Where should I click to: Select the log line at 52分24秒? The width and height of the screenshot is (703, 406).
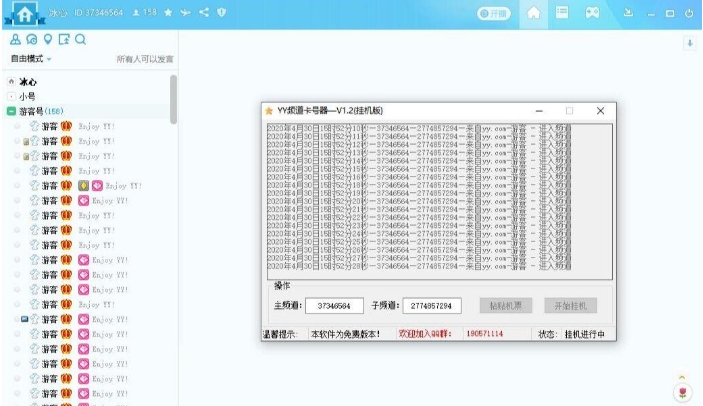click(419, 233)
